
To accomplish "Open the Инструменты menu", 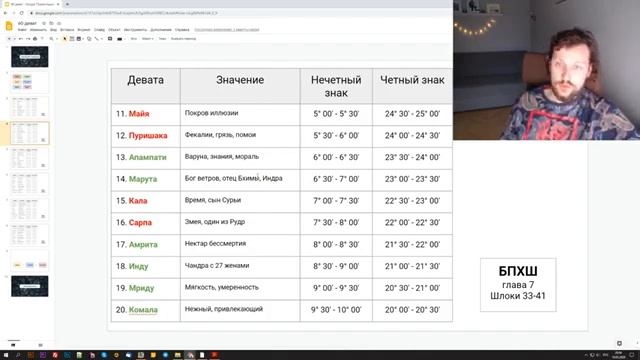I will pyautogui.click(x=135, y=30).
